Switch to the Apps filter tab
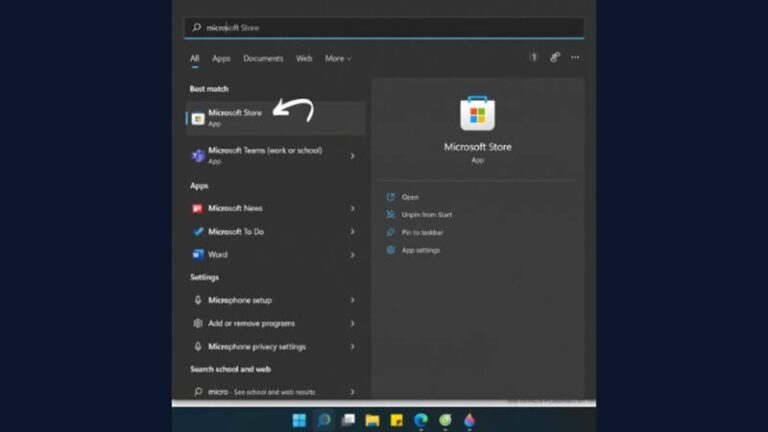The height and width of the screenshot is (432, 768). pyautogui.click(x=221, y=58)
